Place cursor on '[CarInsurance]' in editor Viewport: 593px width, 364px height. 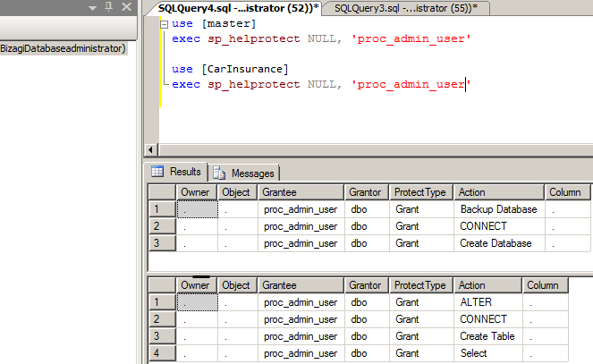[x=243, y=69]
